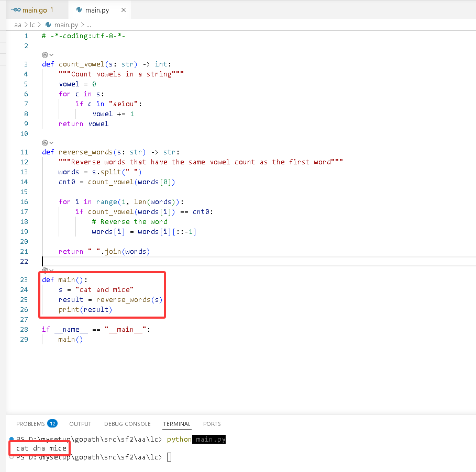Click the '# Reverse the word' comment

tap(130, 222)
